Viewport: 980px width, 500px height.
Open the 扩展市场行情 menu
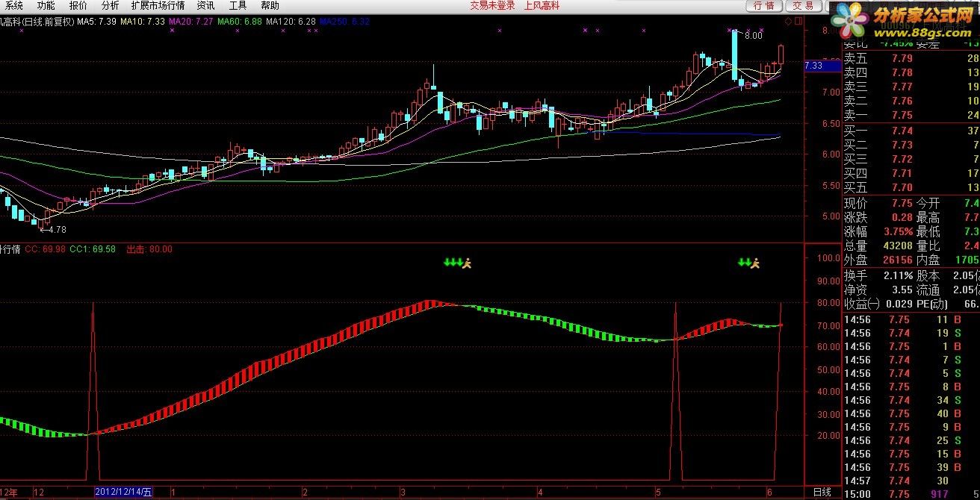[158, 5]
